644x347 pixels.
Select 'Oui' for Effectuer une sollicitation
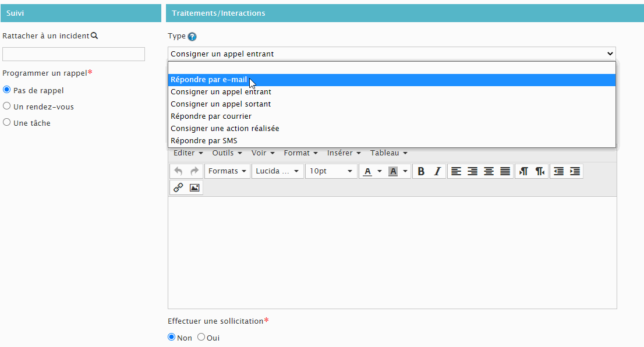(201, 337)
